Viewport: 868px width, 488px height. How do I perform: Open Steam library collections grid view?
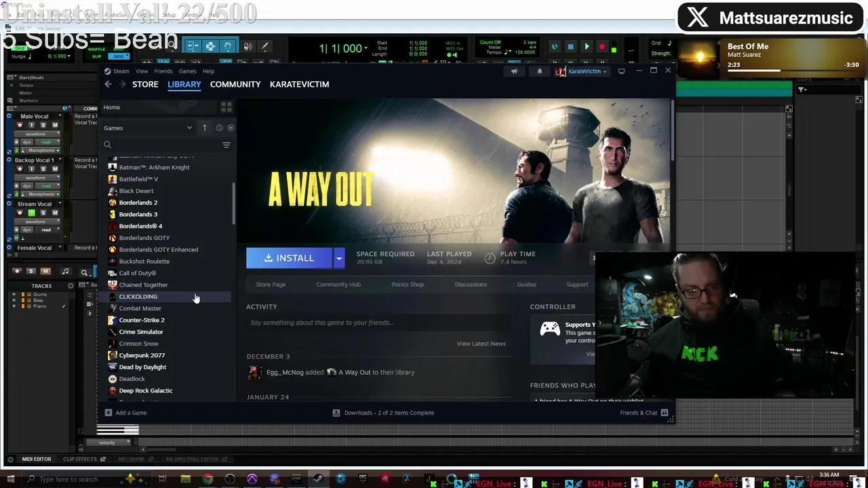(x=226, y=107)
